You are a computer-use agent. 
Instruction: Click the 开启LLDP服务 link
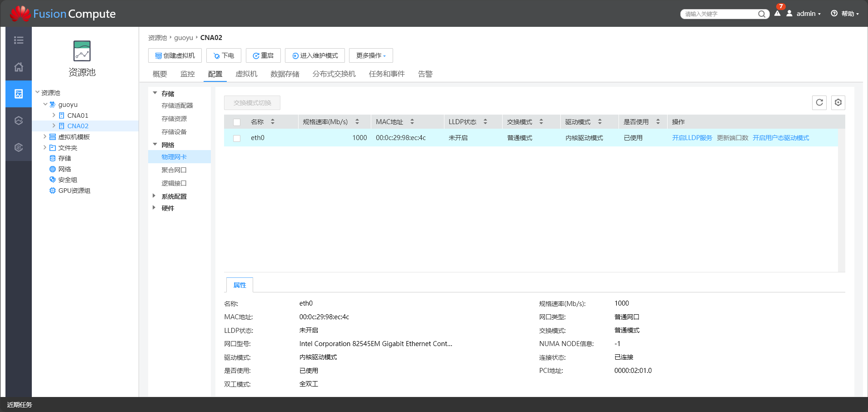pyautogui.click(x=692, y=138)
